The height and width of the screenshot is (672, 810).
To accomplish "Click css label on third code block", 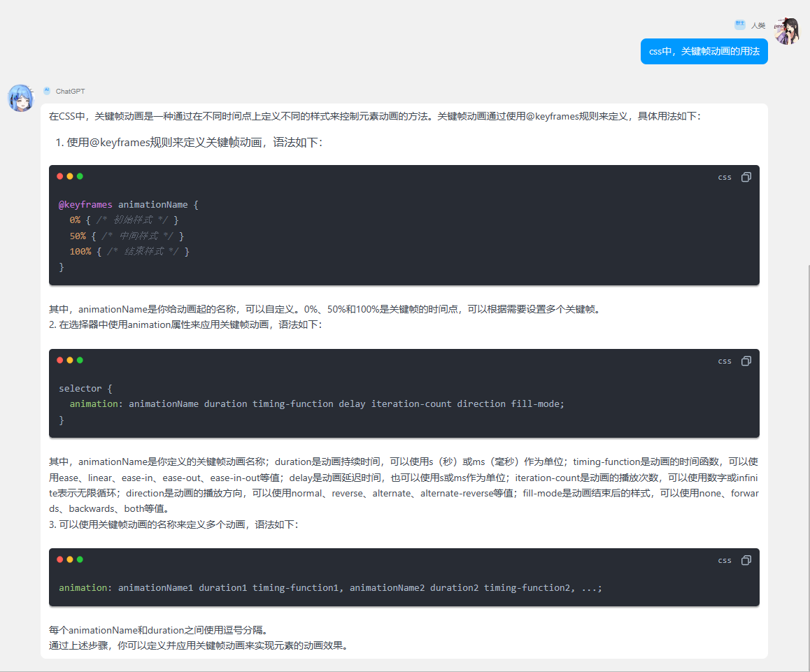I will pos(725,561).
